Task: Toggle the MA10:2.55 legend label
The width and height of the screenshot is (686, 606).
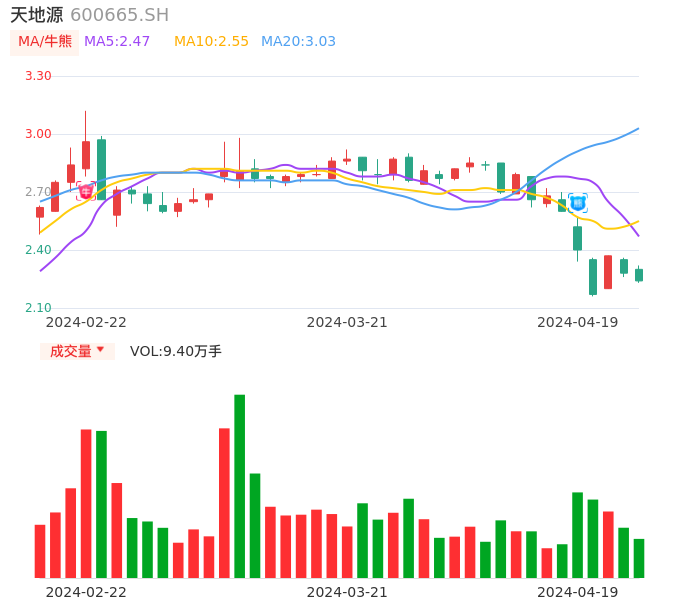Action: pos(211,42)
